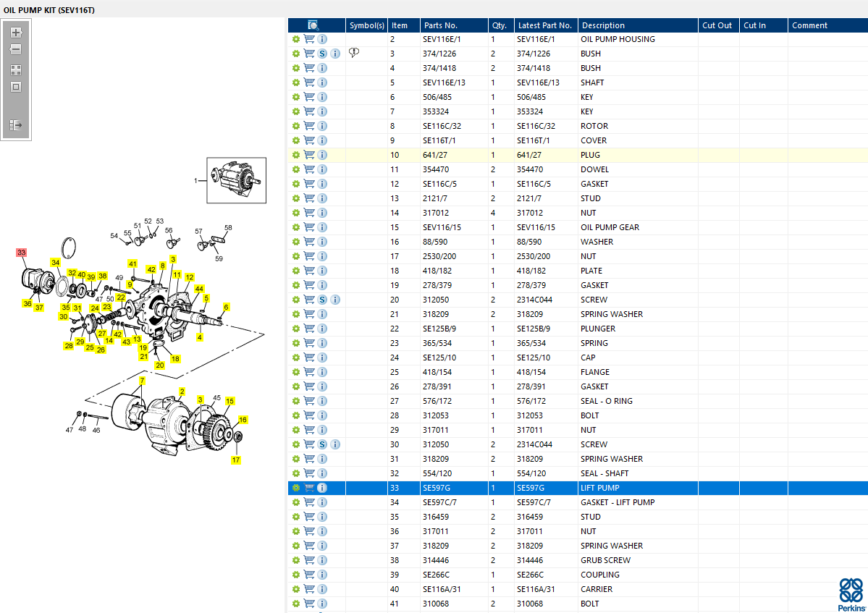Select callout 18 on the diagram
Viewport: 868px width, 613px height.
pyautogui.click(x=175, y=359)
